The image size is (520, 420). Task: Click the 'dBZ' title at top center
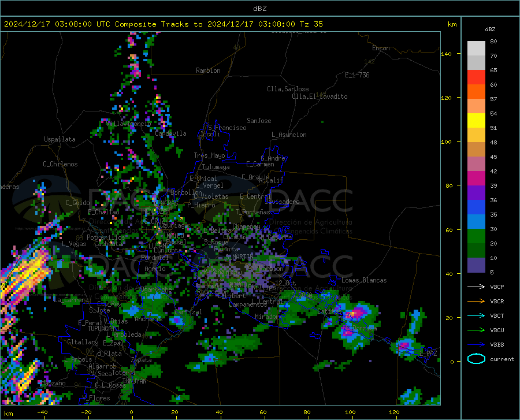[259, 9]
